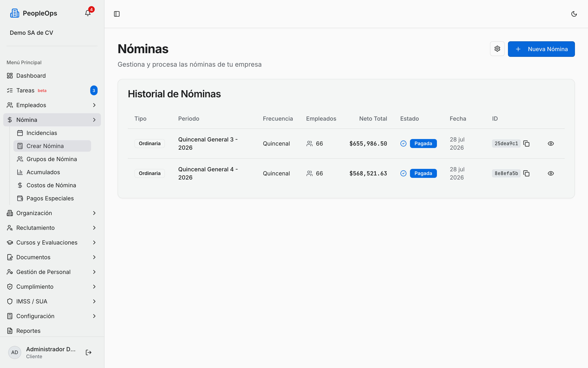Click the AD user avatar
This screenshot has width=588, height=368.
14,352
